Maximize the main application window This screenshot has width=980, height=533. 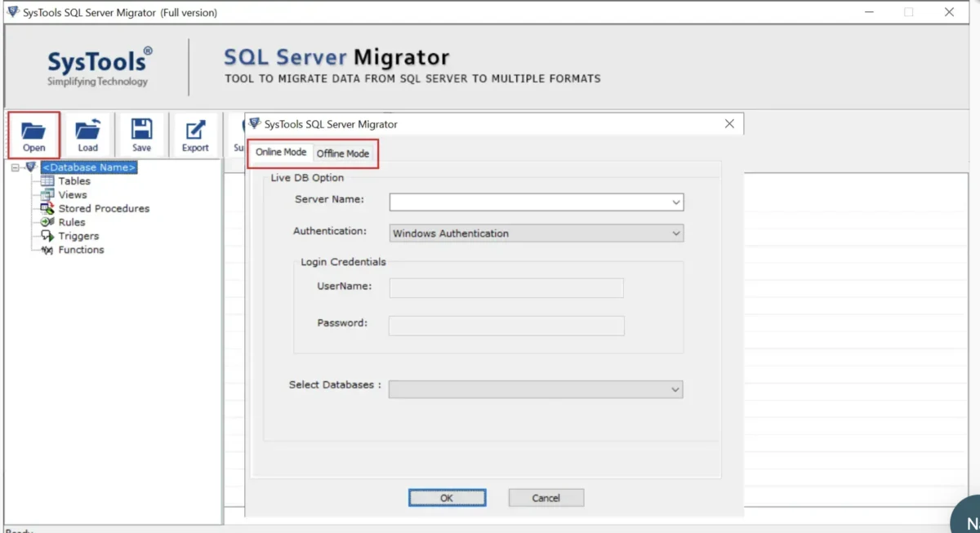coord(908,12)
